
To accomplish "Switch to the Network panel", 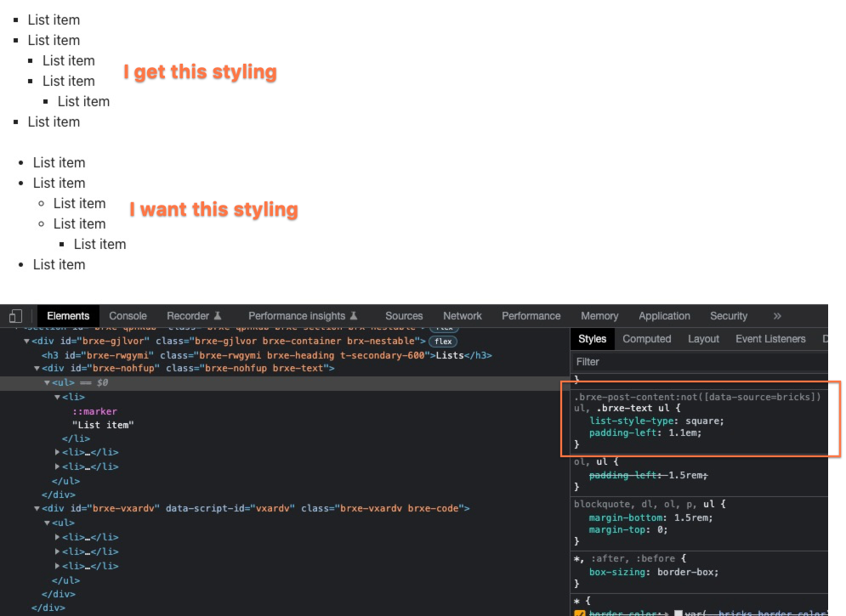I will pos(462,315).
